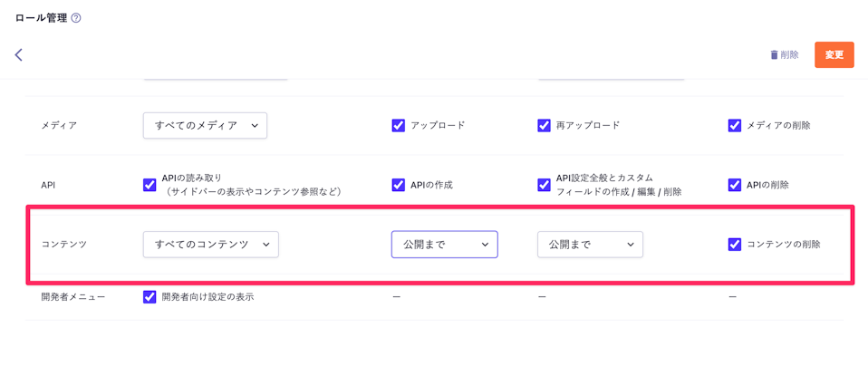Image resolution: width=868 pixels, height=366 pixels.
Task: Open the すべてのメディア dropdown
Action: [x=205, y=125]
